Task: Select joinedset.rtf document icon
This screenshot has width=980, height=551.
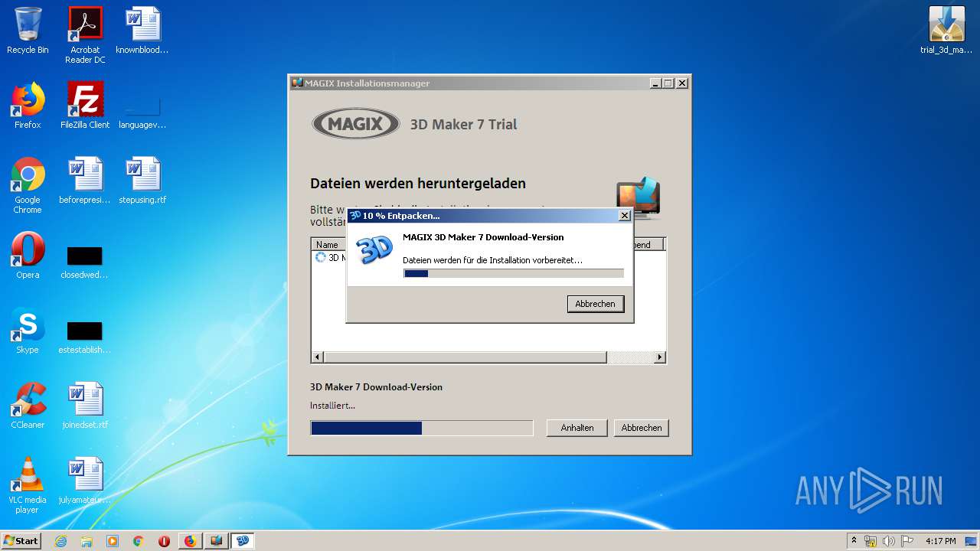Action: (85, 406)
